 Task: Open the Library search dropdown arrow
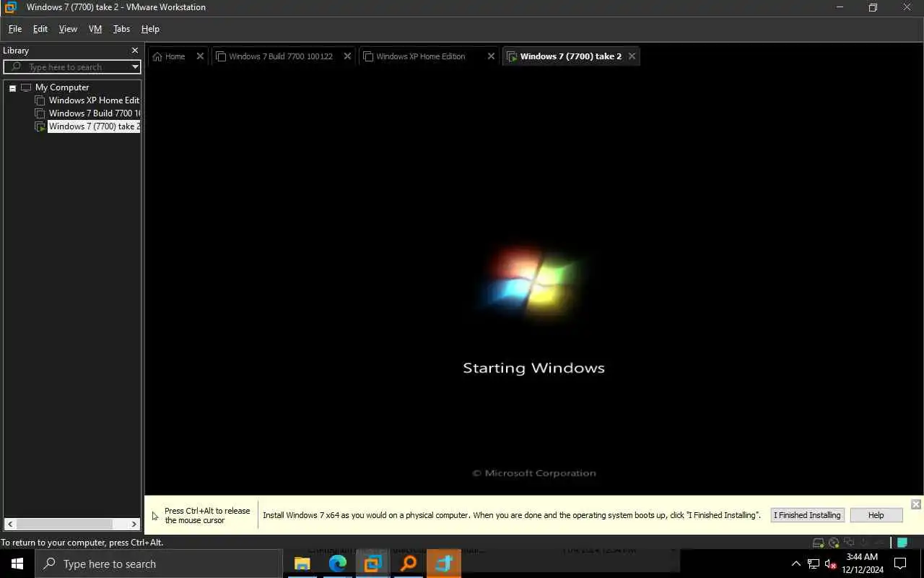click(x=134, y=66)
